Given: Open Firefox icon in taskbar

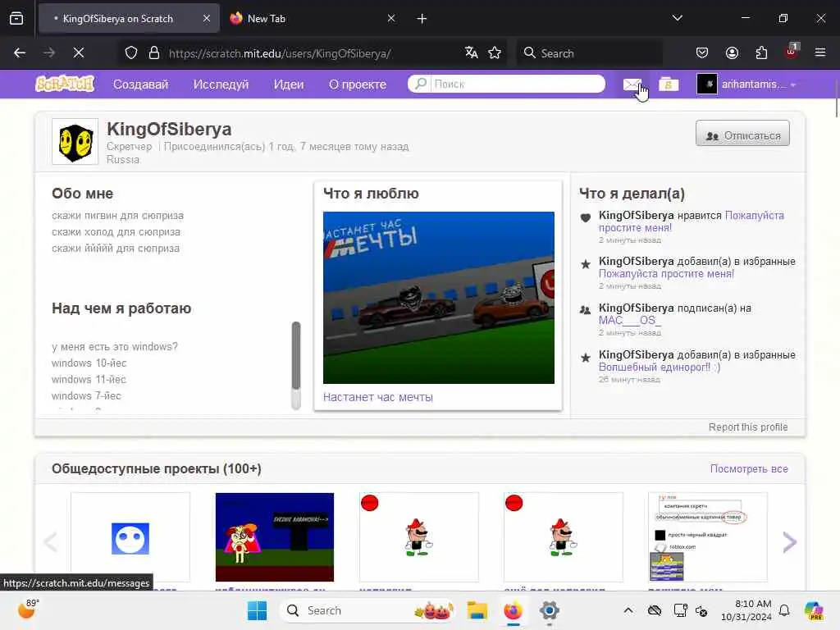Looking at the screenshot, I should point(514,610).
